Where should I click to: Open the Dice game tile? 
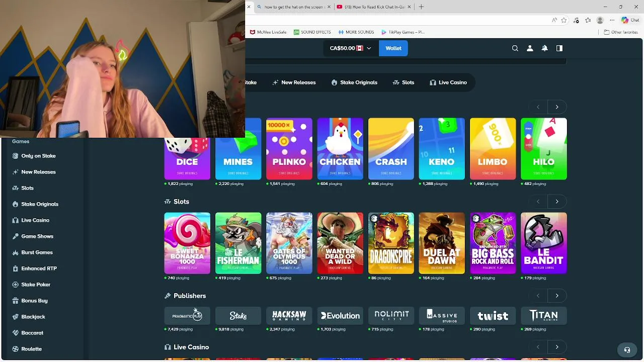click(187, 158)
